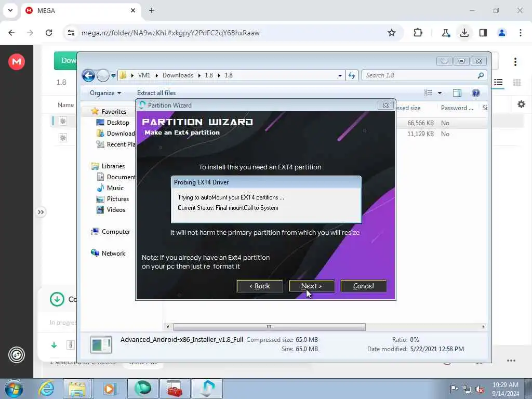Launch Internet Explorer from taskbar
Screen dimensions: 532x399
(x=46, y=389)
